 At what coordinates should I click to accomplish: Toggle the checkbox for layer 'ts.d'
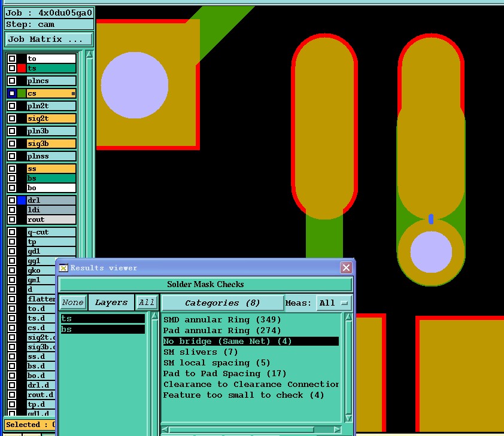click(12, 318)
